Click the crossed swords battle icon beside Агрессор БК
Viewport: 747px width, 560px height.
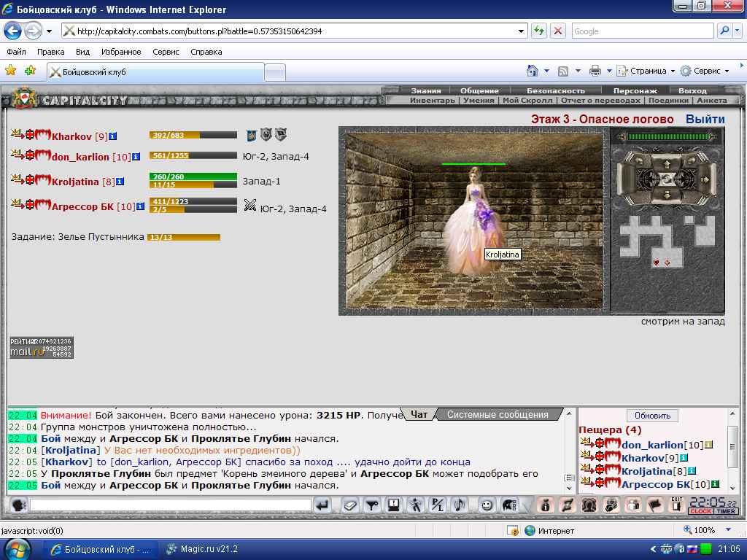[249, 205]
